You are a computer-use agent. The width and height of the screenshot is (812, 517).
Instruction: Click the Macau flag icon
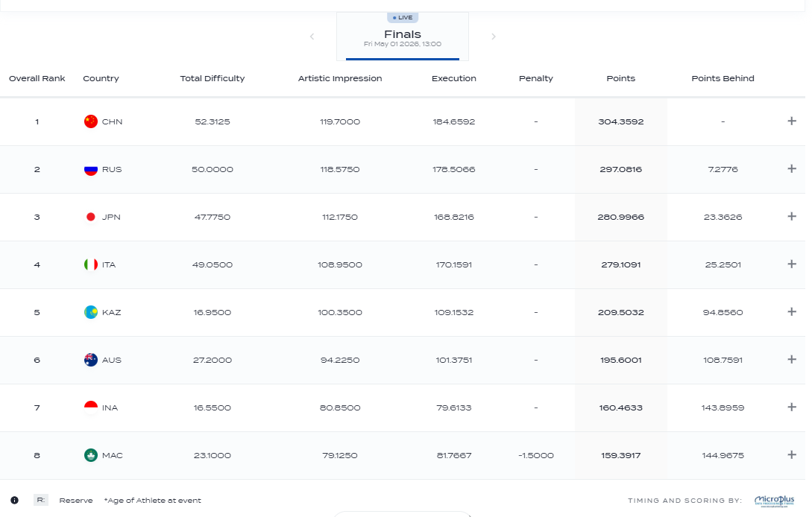(91, 455)
